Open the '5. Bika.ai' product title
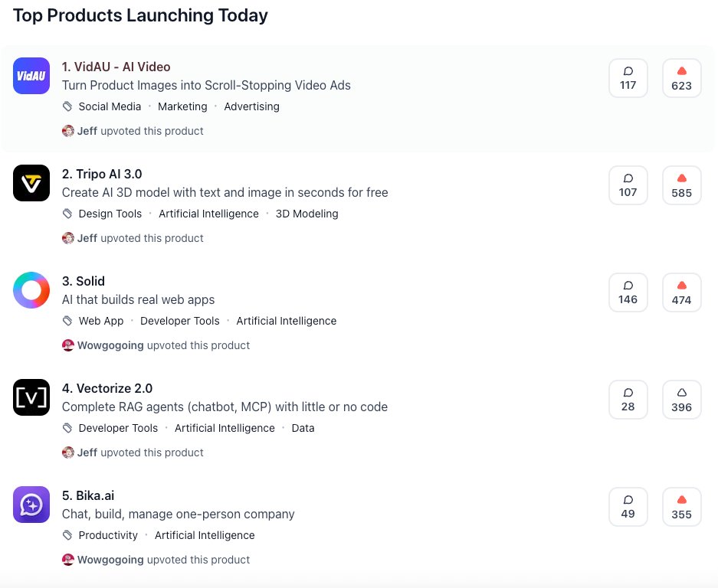This screenshot has height=588, width=718. click(88, 495)
